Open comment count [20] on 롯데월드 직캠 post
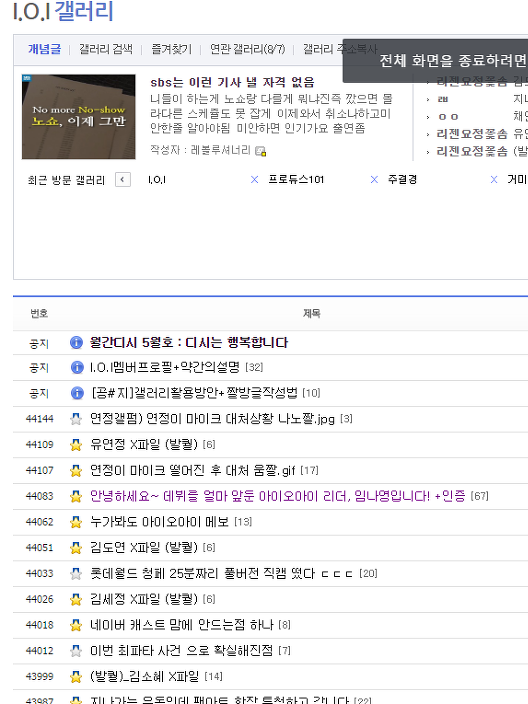 click(368, 573)
